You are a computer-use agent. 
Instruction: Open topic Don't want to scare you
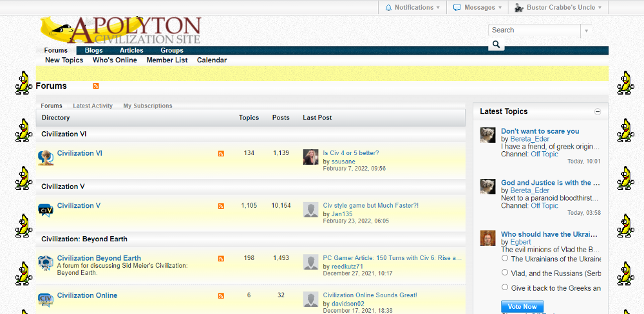point(540,131)
